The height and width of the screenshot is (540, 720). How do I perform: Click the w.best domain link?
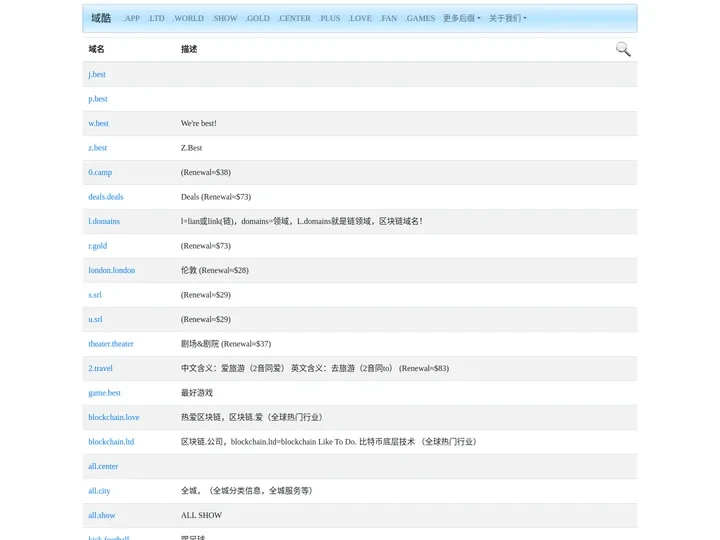pos(98,123)
